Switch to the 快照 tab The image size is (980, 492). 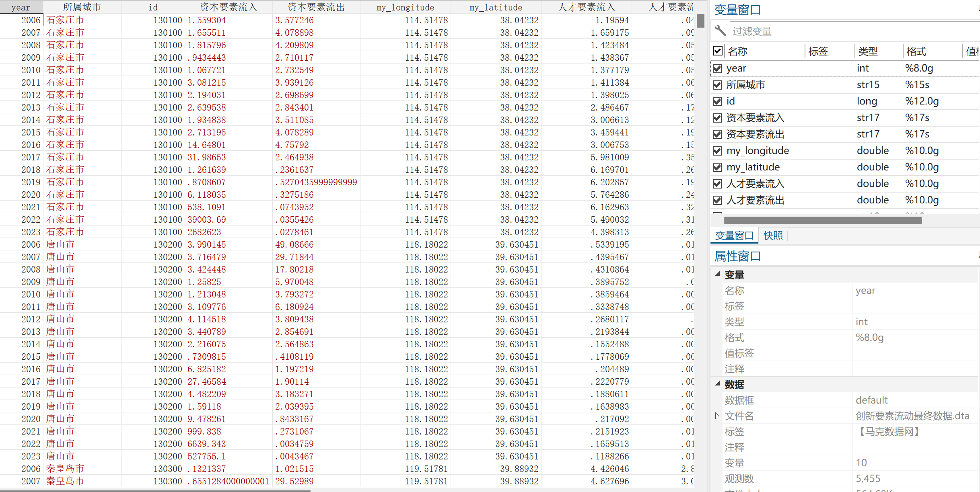(x=773, y=236)
